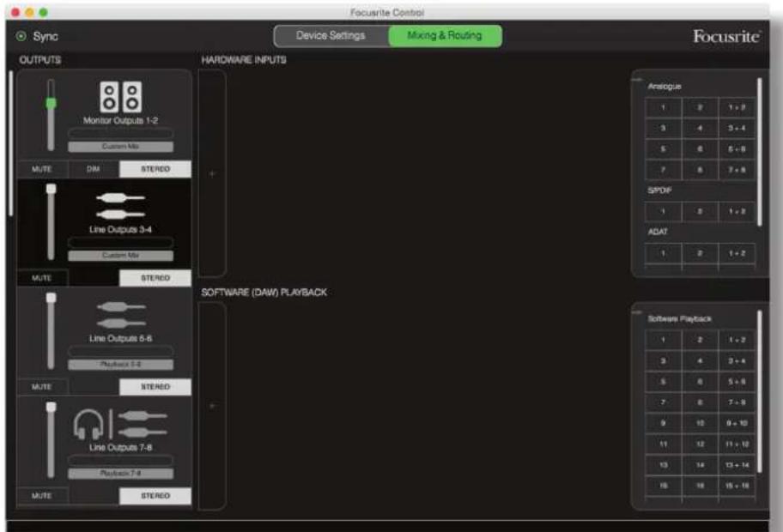Click the Monitor Outputs 1-2 speakers icon
Screen dimensions: 783x532
click(121, 97)
